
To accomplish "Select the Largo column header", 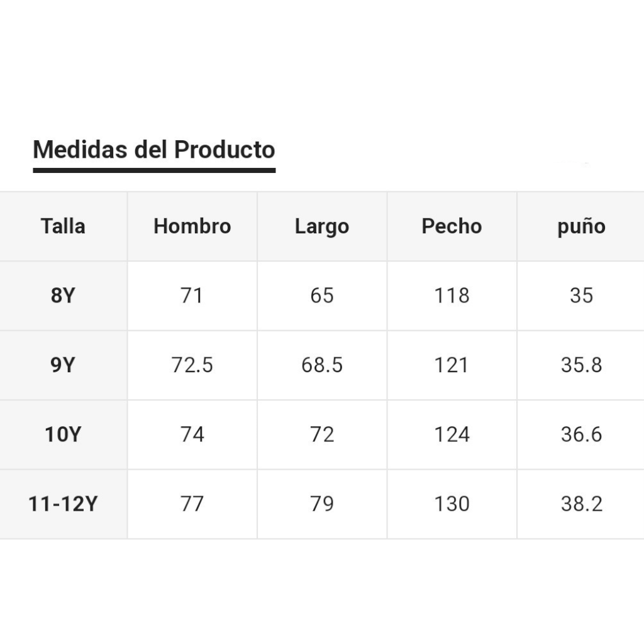I will pyautogui.click(x=322, y=226).
